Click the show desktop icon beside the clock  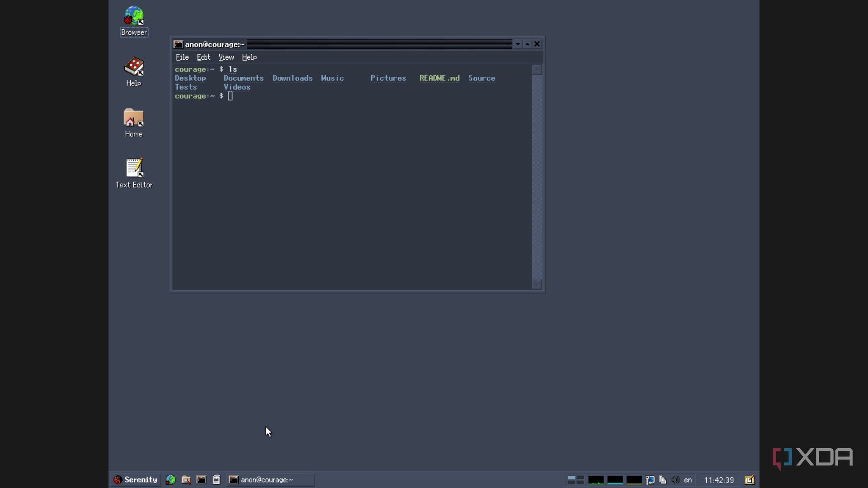[x=750, y=480]
